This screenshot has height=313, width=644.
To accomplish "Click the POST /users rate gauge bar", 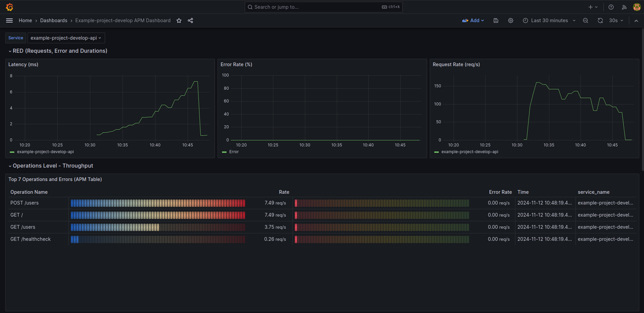I will [158, 203].
